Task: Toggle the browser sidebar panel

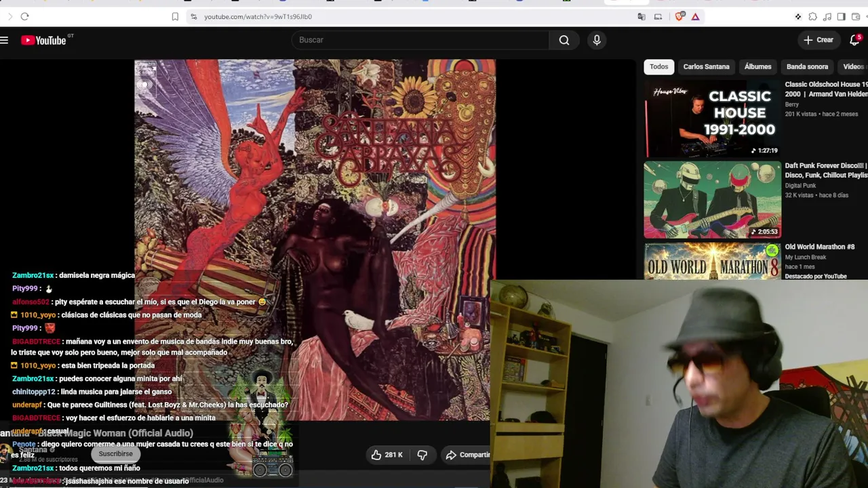Action: (841, 16)
